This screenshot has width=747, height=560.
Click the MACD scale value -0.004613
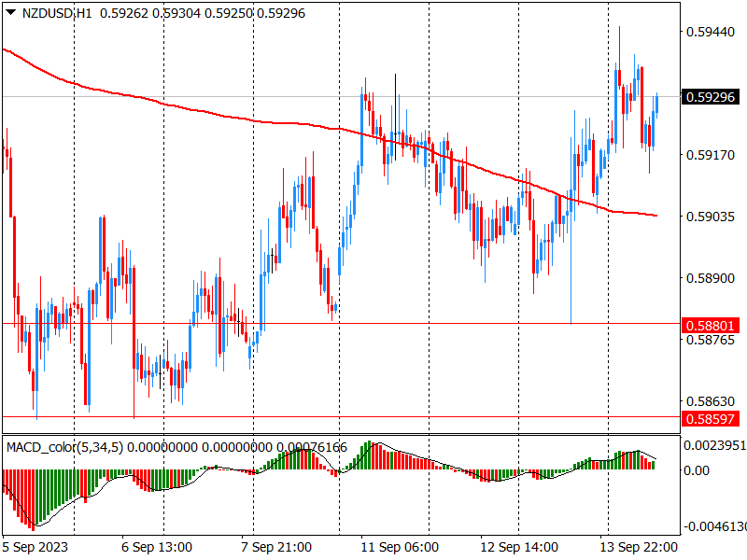tap(714, 526)
